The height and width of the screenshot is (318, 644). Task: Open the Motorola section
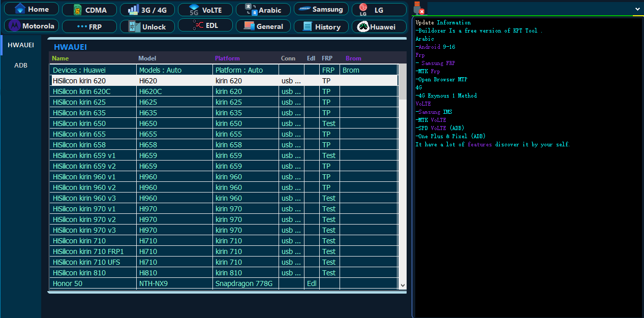32,25
